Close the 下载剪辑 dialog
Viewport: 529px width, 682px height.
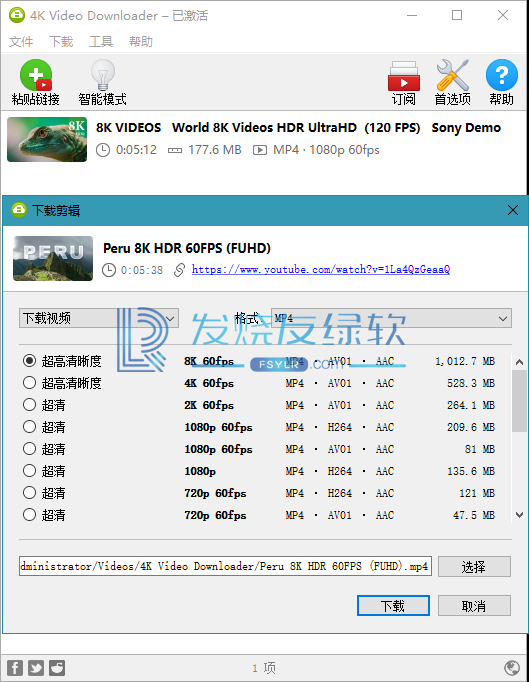click(513, 211)
